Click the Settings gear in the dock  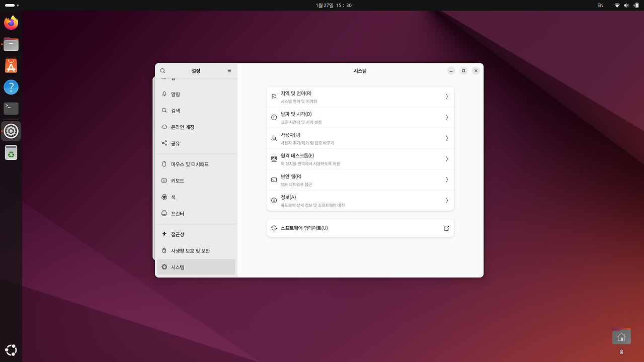11,131
